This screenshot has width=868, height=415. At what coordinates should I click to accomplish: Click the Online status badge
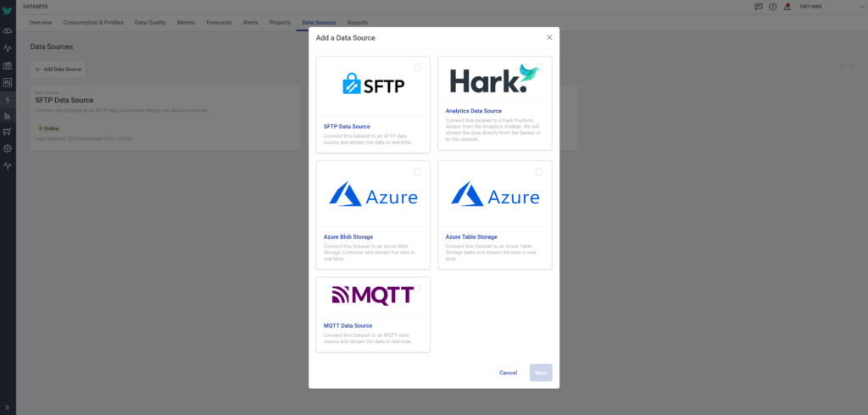coord(48,129)
